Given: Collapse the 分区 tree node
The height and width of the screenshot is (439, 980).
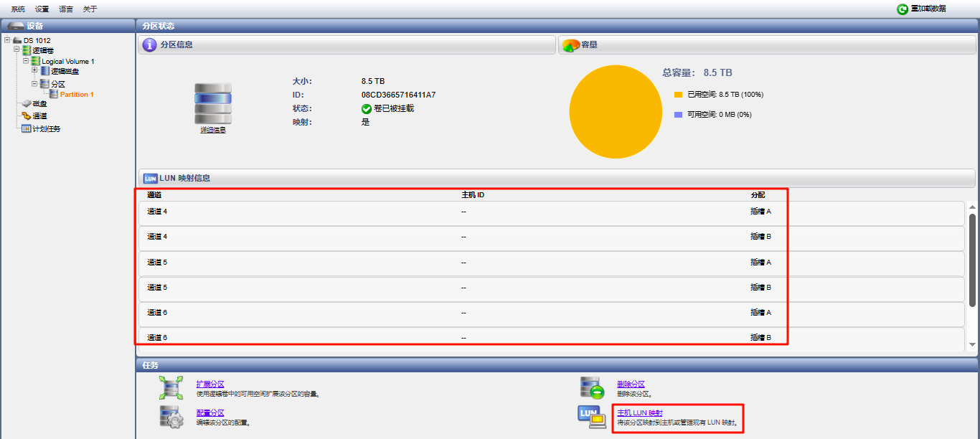Looking at the screenshot, I should [34, 83].
